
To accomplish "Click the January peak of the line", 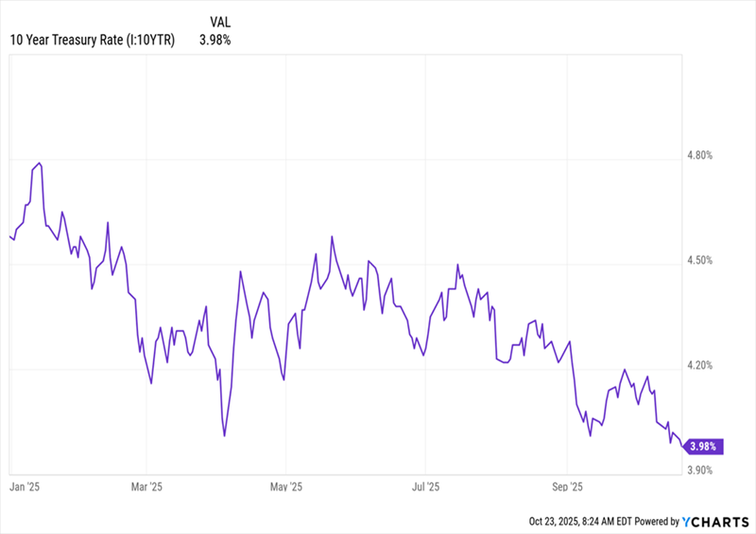I will [40, 163].
